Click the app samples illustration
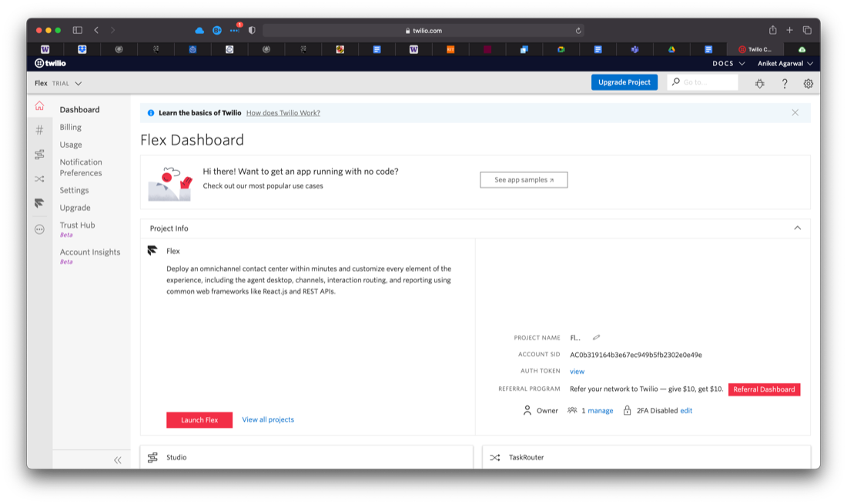This screenshot has width=847, height=504. [170, 183]
